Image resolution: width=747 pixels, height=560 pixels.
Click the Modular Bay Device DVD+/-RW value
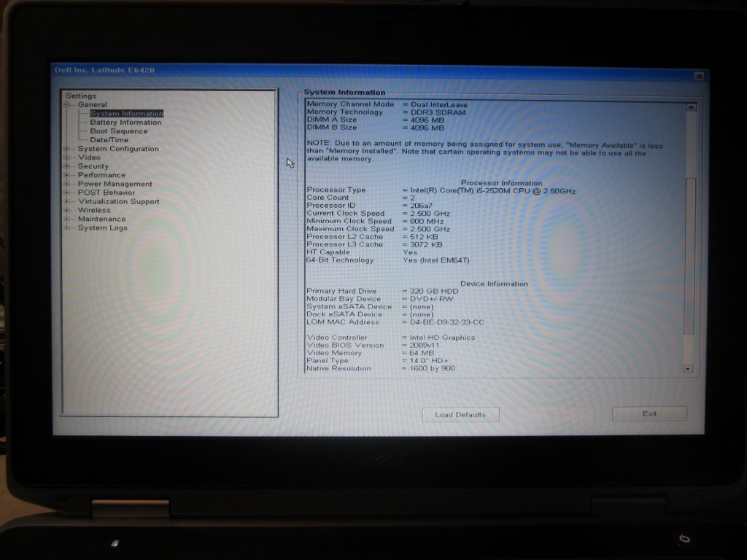click(x=432, y=299)
